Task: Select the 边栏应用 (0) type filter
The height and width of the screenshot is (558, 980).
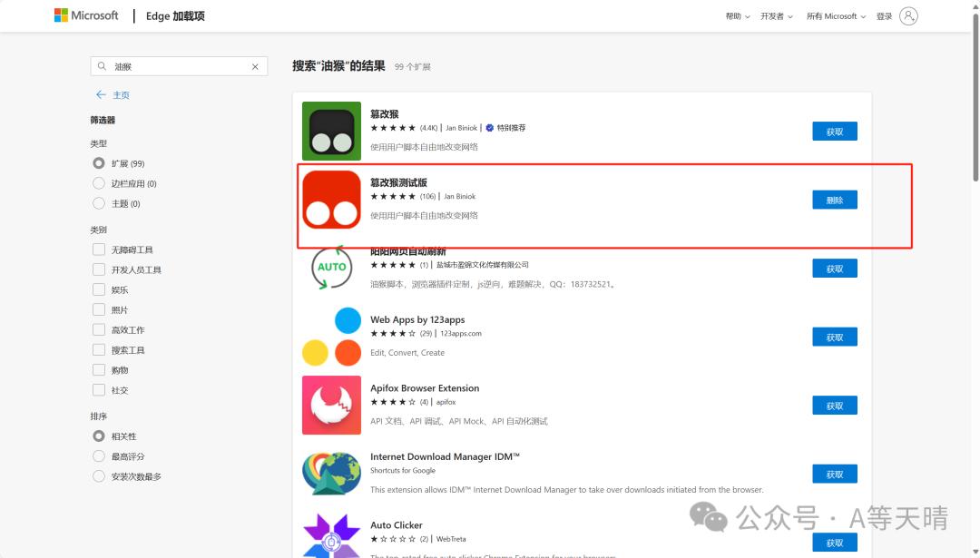Action: (x=99, y=183)
